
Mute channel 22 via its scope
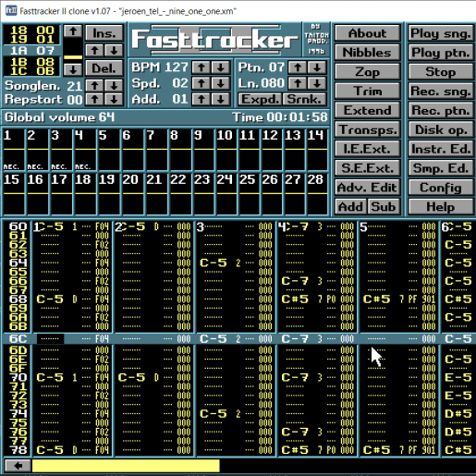(x=181, y=194)
